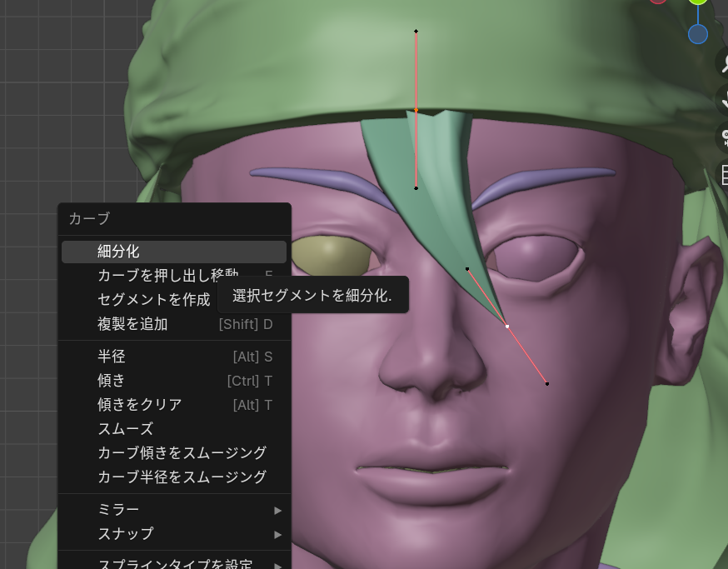Click 傾きをクリア menu item
Screen dimensions: 728x569
click(174, 405)
